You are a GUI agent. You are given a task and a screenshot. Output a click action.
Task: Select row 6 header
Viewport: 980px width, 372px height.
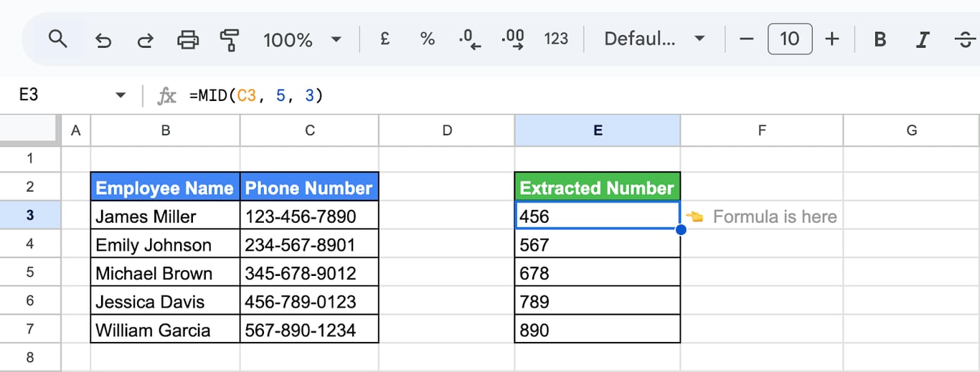29,301
